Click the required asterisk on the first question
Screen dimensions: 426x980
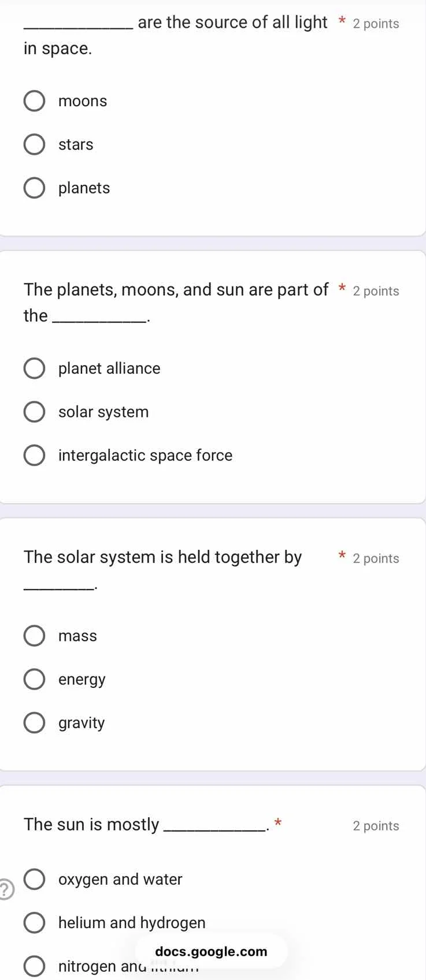click(x=341, y=21)
